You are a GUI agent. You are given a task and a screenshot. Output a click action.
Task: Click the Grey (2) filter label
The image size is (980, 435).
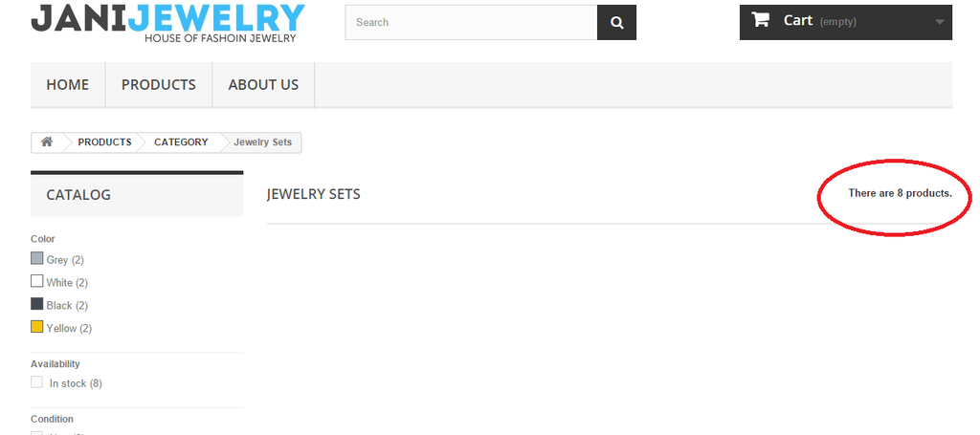point(65,260)
